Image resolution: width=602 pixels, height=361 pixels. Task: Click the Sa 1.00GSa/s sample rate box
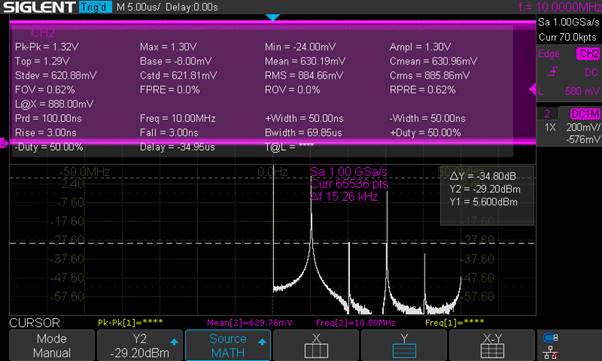[569, 22]
